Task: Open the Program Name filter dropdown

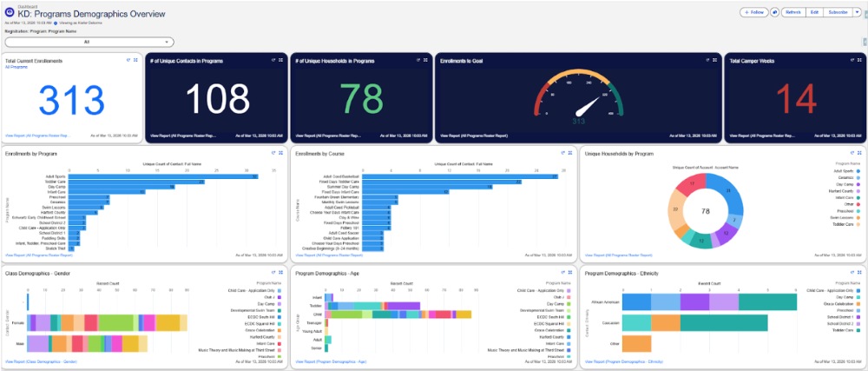Action: pyautogui.click(x=89, y=42)
